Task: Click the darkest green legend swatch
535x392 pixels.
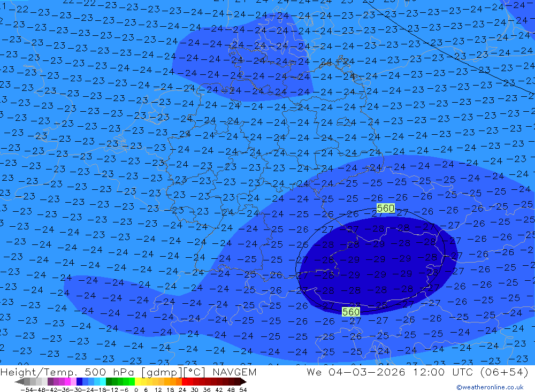Action: click(109, 382)
